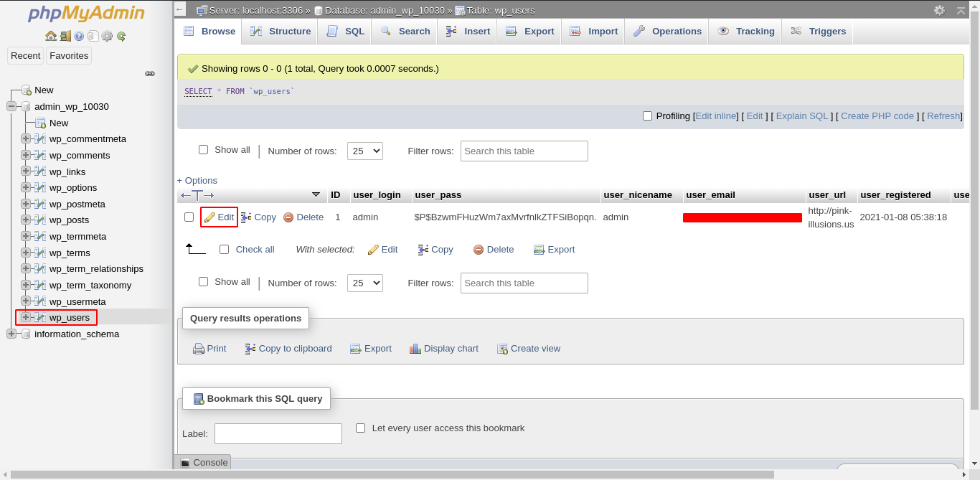Viewport: 980px width, 480px height.
Task: Click the Refresh link
Action: (943, 116)
